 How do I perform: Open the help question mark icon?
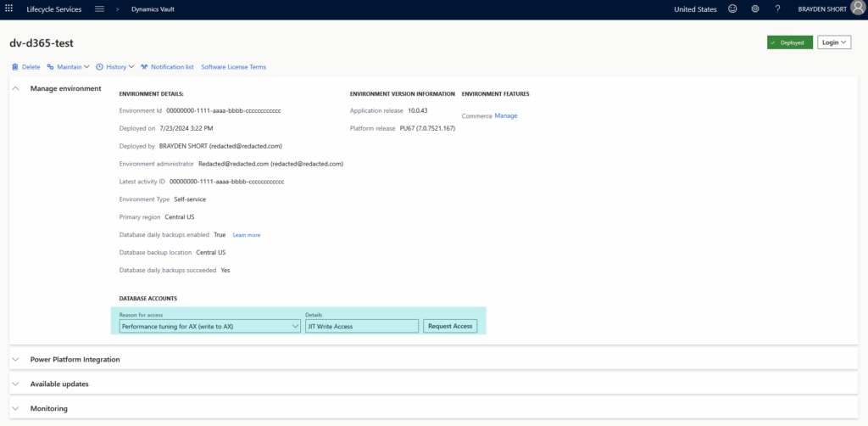[778, 8]
